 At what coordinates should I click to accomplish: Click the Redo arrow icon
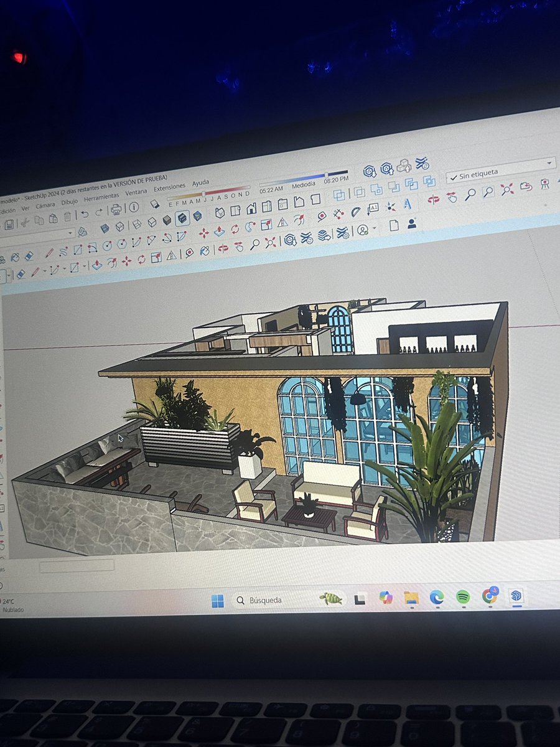[98, 212]
